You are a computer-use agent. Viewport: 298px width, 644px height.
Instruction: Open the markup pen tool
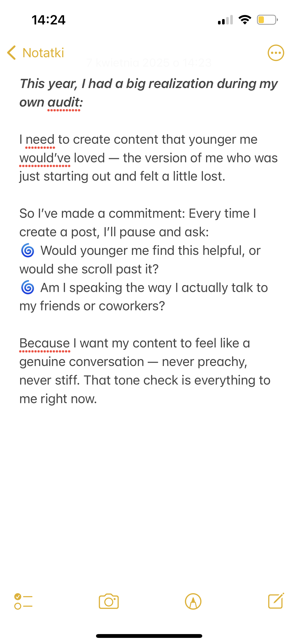click(193, 601)
